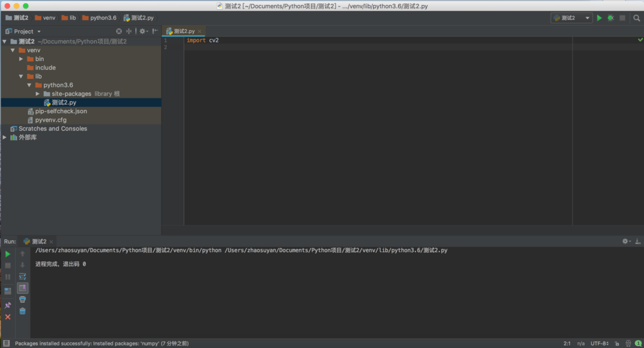Click lib breadcrumb in navigation bar

point(69,18)
